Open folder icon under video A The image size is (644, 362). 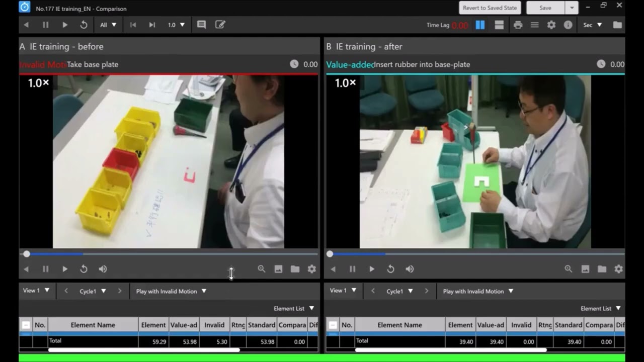pos(295,269)
